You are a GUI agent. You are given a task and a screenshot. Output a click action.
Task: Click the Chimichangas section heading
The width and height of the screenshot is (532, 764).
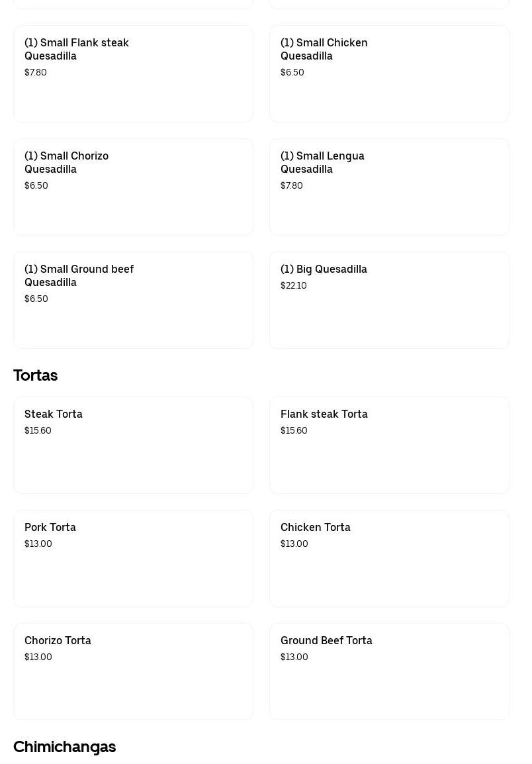65,747
